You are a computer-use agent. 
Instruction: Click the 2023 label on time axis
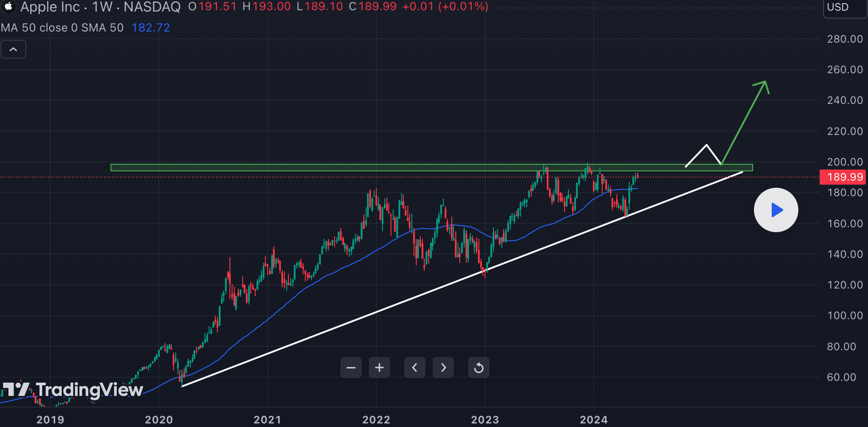pos(485,419)
